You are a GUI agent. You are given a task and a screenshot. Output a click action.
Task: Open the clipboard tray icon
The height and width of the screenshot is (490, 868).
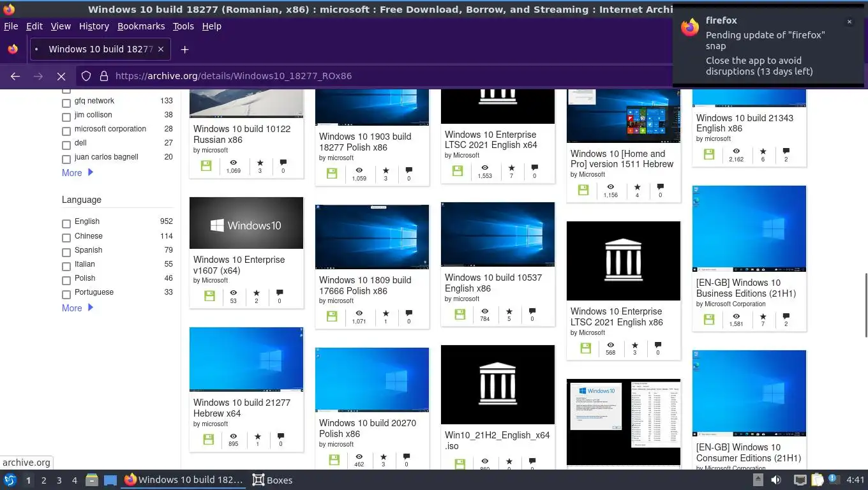(x=817, y=480)
